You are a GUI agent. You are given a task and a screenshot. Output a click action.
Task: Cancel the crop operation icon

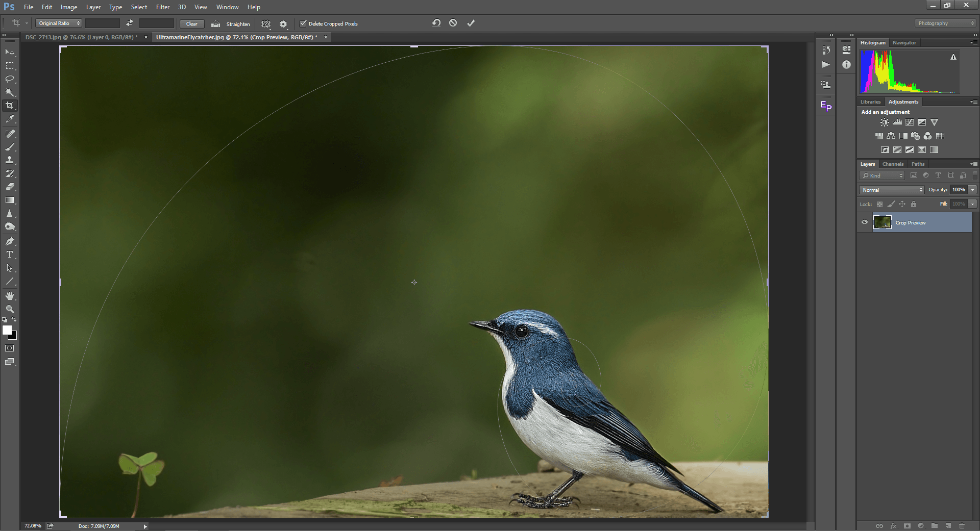pyautogui.click(x=453, y=23)
